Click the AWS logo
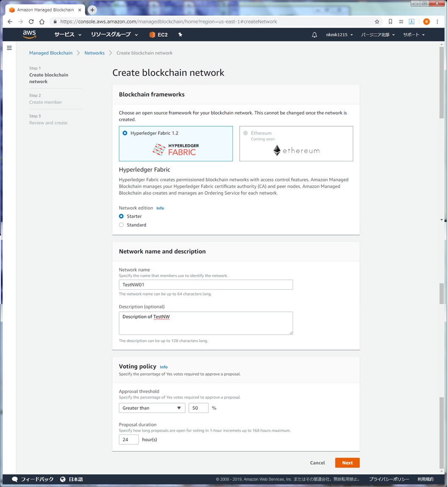Image resolution: width=448 pixels, height=487 pixels. tap(30, 34)
